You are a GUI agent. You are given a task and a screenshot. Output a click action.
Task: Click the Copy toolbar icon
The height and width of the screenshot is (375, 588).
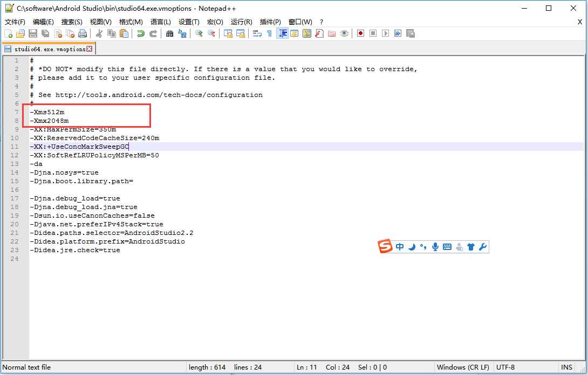[x=112, y=33]
